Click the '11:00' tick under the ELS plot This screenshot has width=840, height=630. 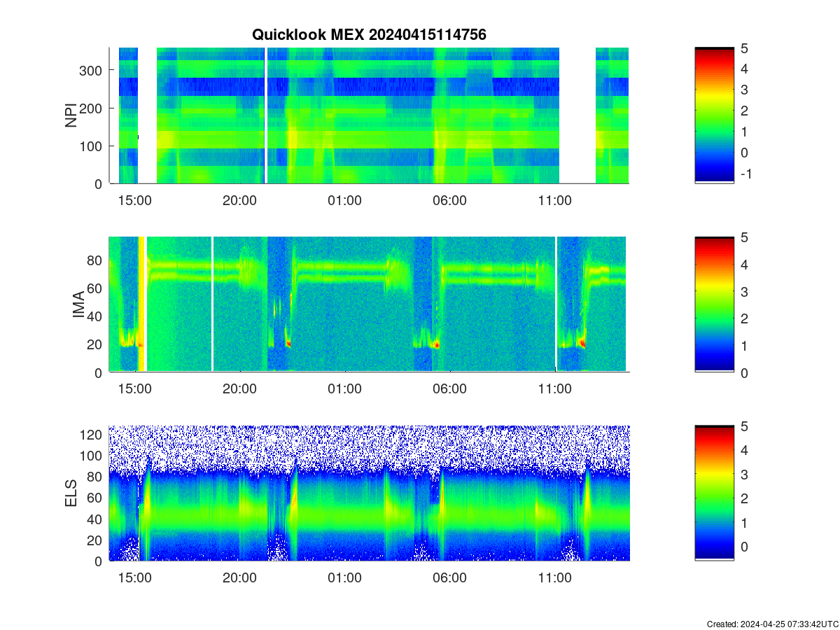[x=554, y=578]
